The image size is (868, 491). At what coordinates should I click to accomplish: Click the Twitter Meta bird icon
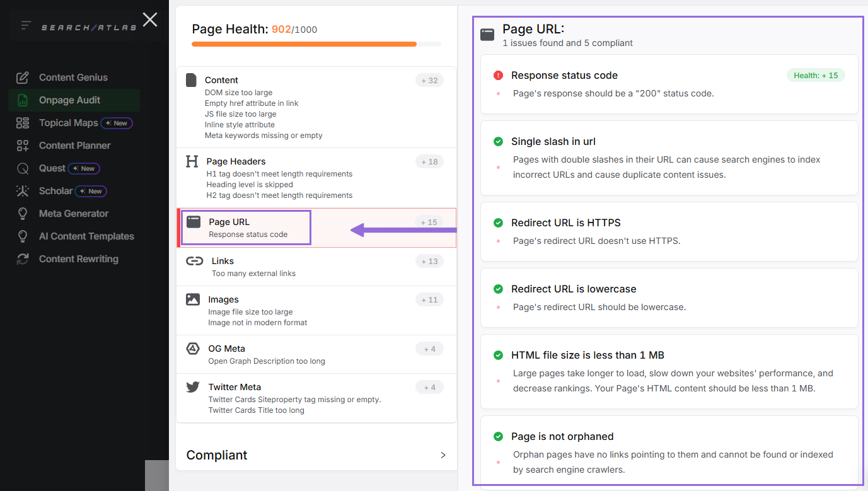(192, 386)
